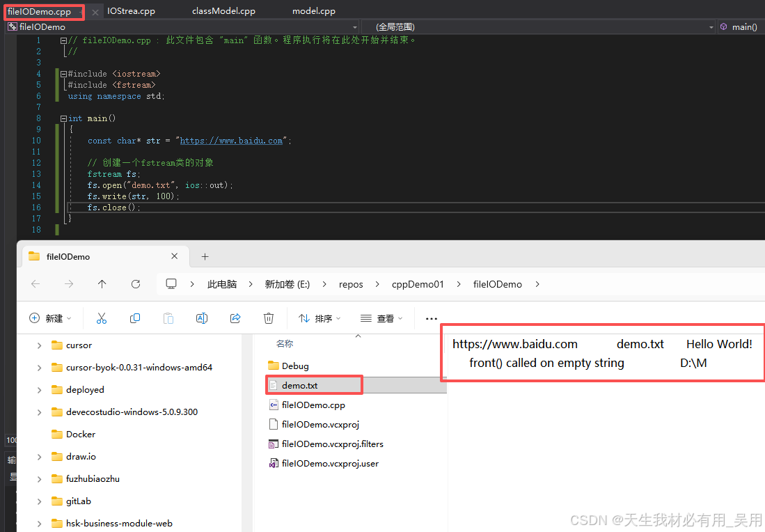Open the more options ellipsis in Explorer toolbar

432,319
